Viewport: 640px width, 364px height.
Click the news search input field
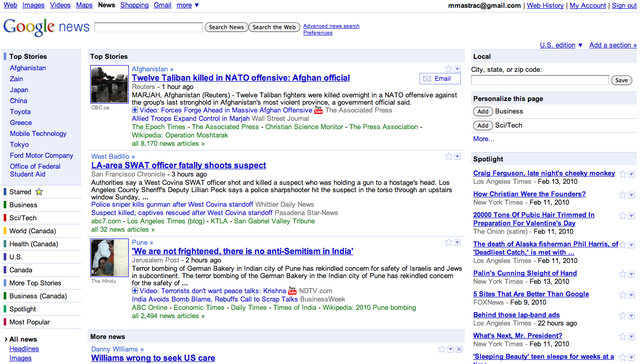(148, 27)
